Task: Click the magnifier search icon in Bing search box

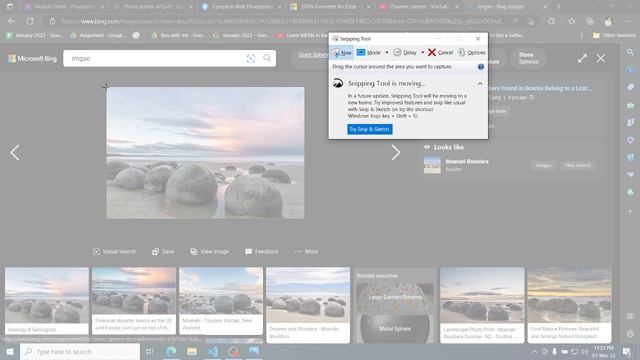Action: 267,58
